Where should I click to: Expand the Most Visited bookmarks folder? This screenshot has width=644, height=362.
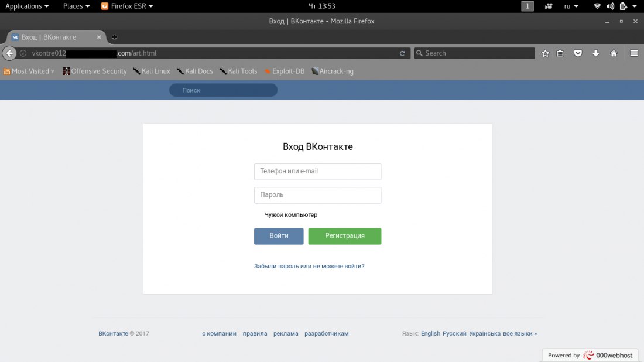(29, 71)
